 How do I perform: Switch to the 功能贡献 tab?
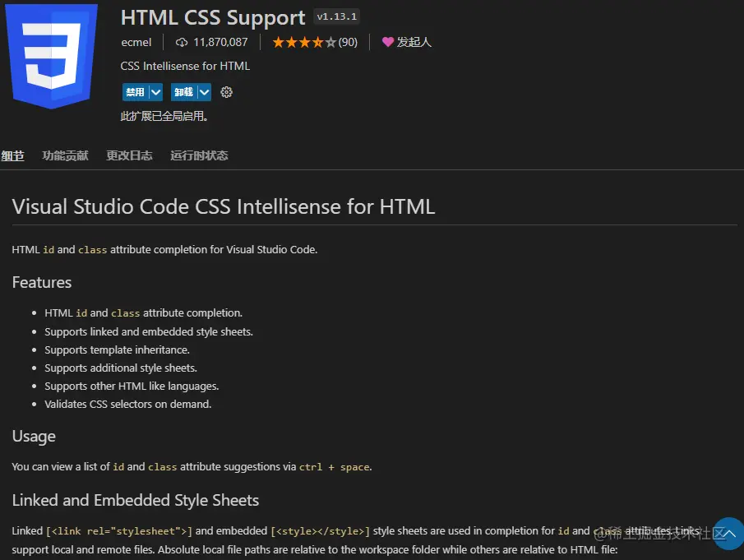[x=65, y=155]
